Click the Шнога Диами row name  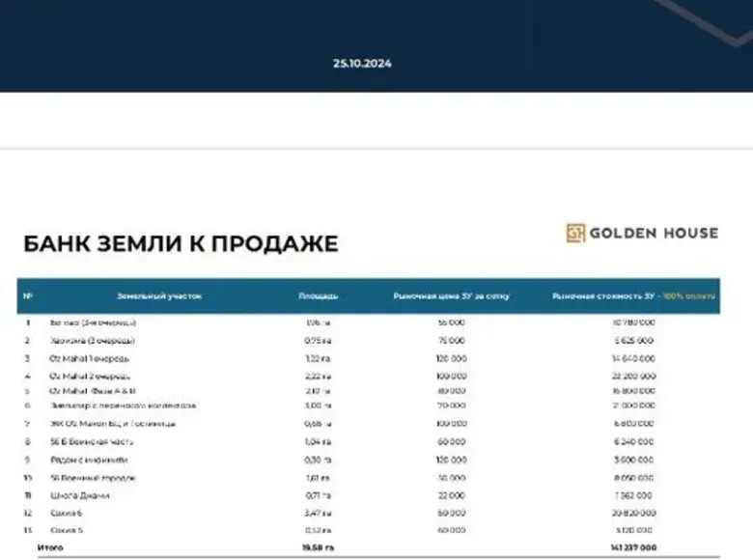coord(80,495)
